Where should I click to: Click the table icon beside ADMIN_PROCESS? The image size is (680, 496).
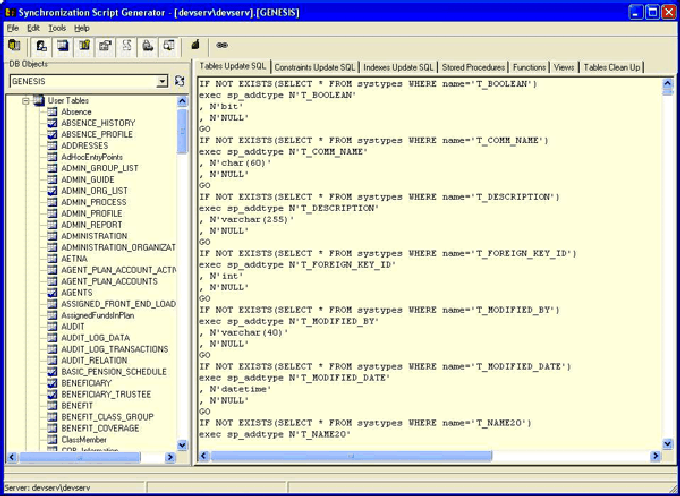tap(52, 202)
